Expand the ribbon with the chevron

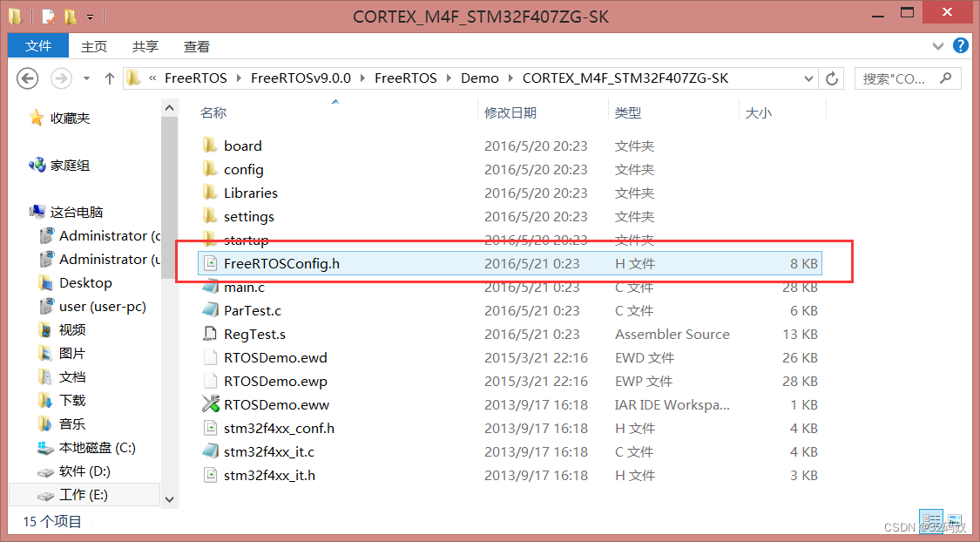pos(937,45)
